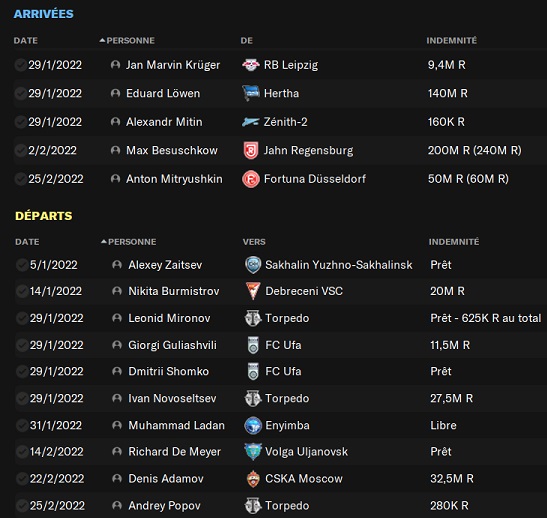Click the date 22/2/2022
The image size is (547, 518).
[x=57, y=479]
